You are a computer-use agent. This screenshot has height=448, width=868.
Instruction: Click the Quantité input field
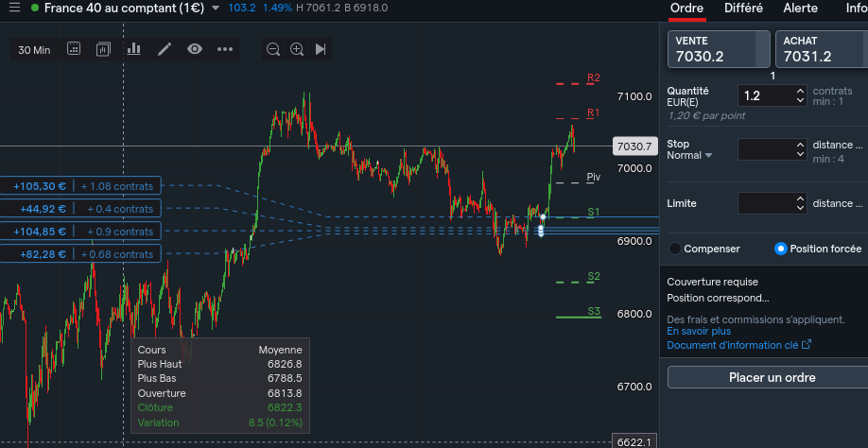click(766, 95)
